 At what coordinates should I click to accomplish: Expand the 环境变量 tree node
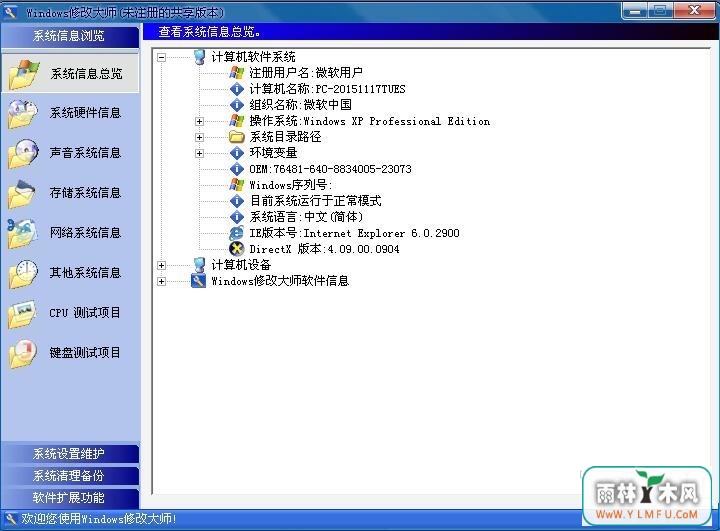coord(199,153)
